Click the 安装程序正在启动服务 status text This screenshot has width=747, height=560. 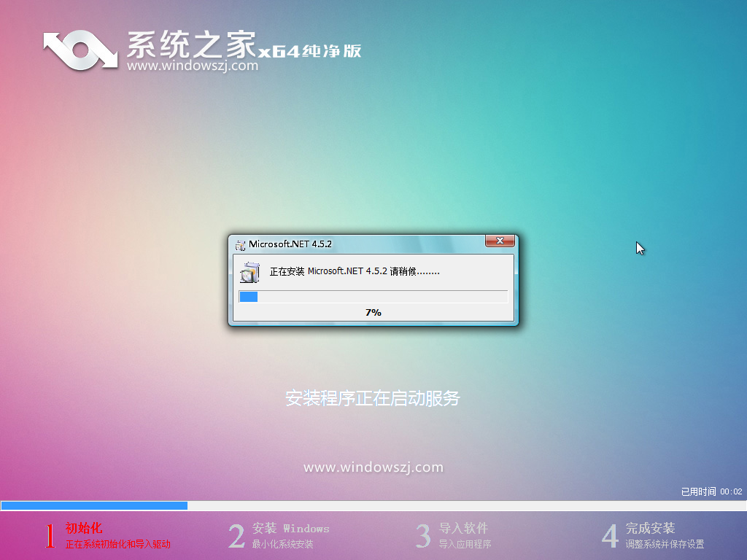(x=373, y=398)
